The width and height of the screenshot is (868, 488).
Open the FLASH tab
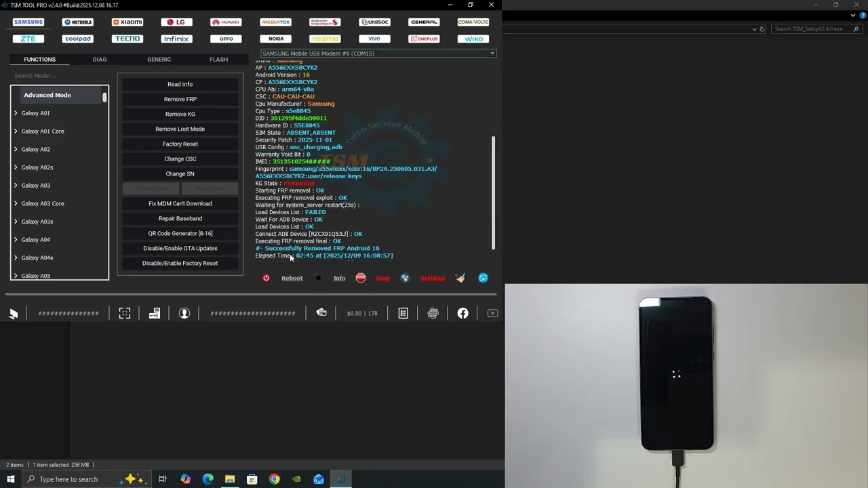point(219,60)
